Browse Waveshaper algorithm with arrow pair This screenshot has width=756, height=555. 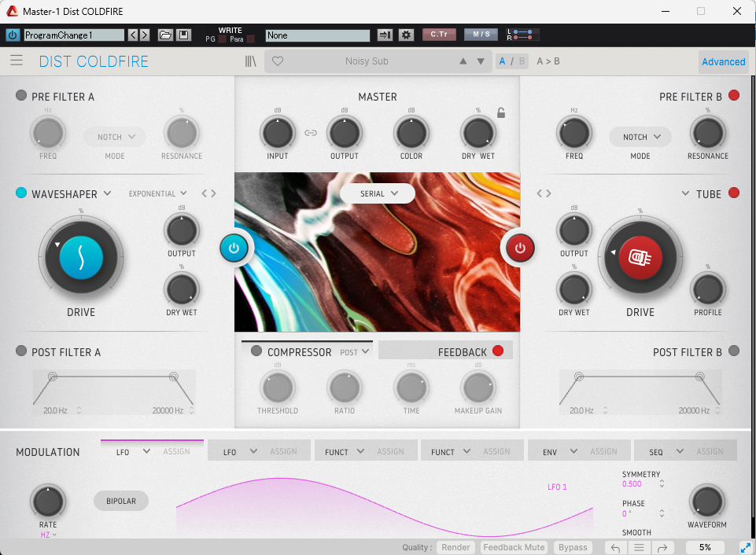click(208, 193)
